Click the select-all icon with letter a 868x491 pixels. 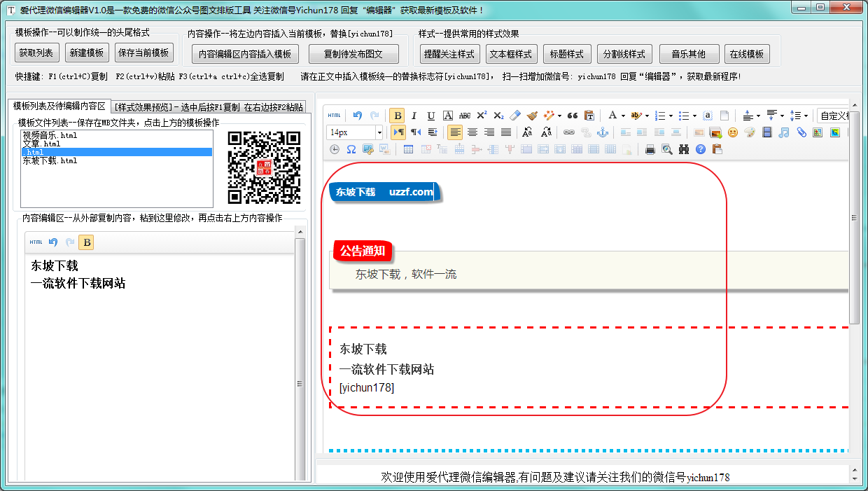708,116
